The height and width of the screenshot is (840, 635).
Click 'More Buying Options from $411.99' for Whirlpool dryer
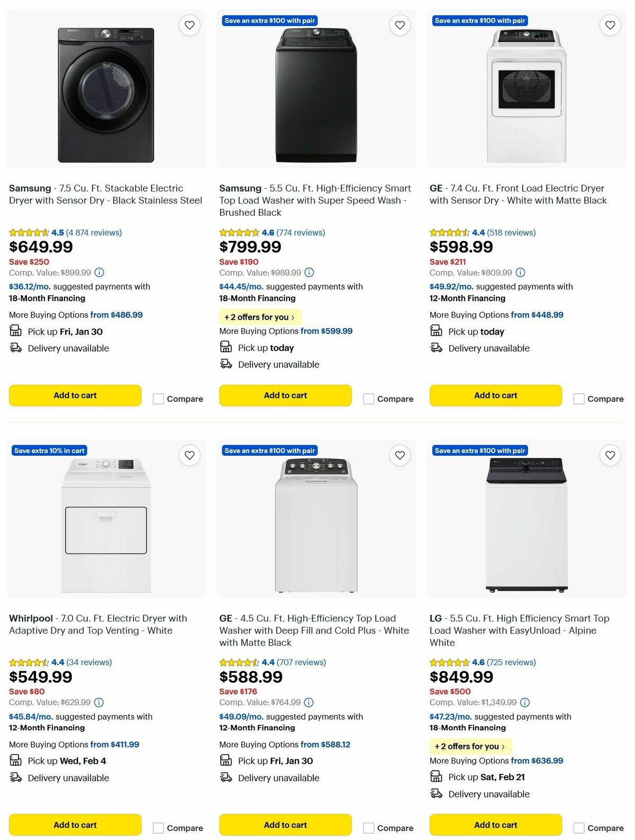(74, 744)
